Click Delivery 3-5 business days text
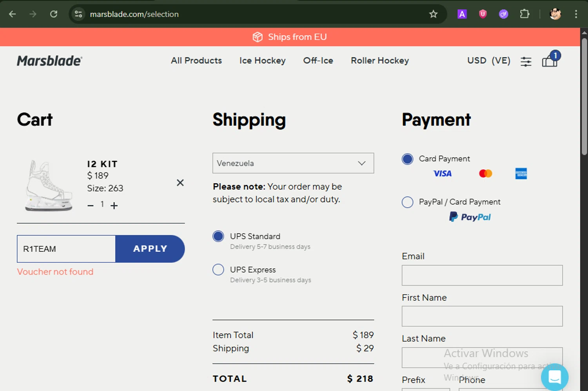Viewport: 588px width, 391px height. click(270, 280)
